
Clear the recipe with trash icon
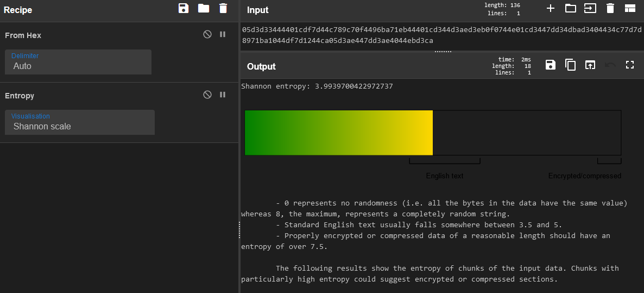pos(223,8)
